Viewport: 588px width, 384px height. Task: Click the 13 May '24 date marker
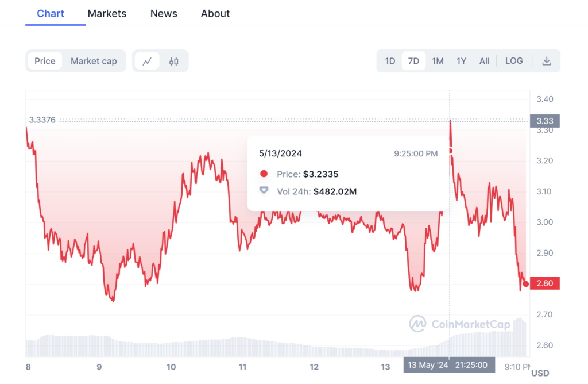[428, 364]
